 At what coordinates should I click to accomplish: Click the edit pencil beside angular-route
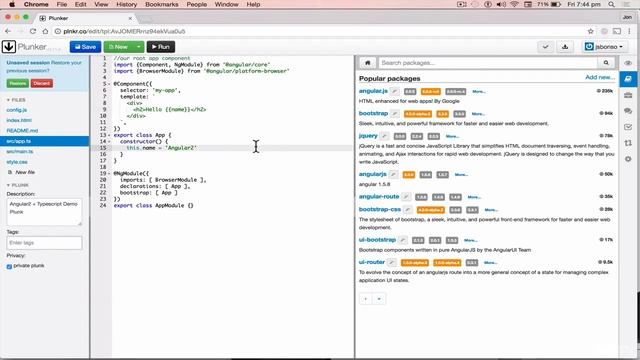pos(406,197)
